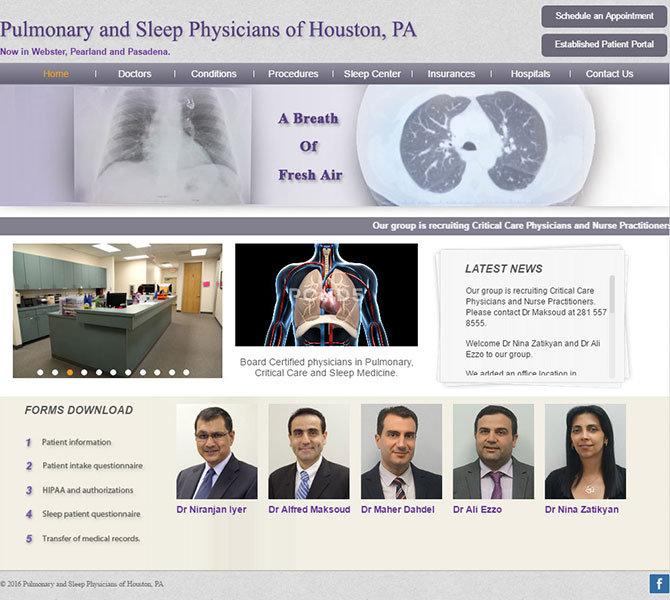
Task: Click the Schedule an Appointment button
Action: [604, 16]
